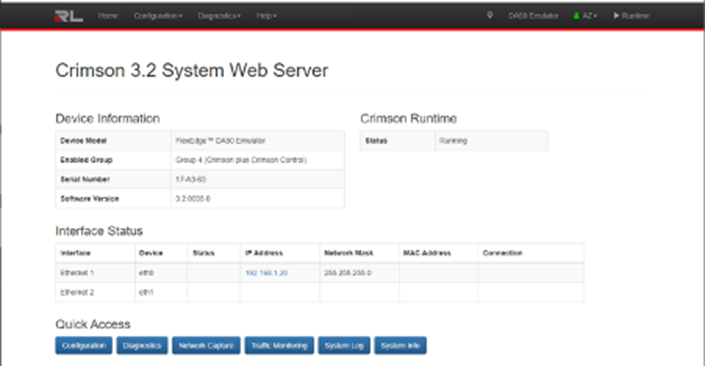This screenshot has height=366, width=705.
Task: Open the System Info button
Action: tap(401, 346)
